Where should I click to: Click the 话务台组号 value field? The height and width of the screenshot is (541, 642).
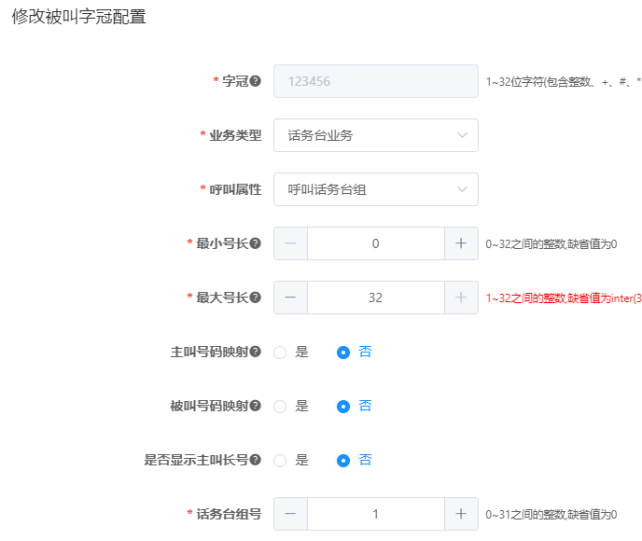[376, 514]
